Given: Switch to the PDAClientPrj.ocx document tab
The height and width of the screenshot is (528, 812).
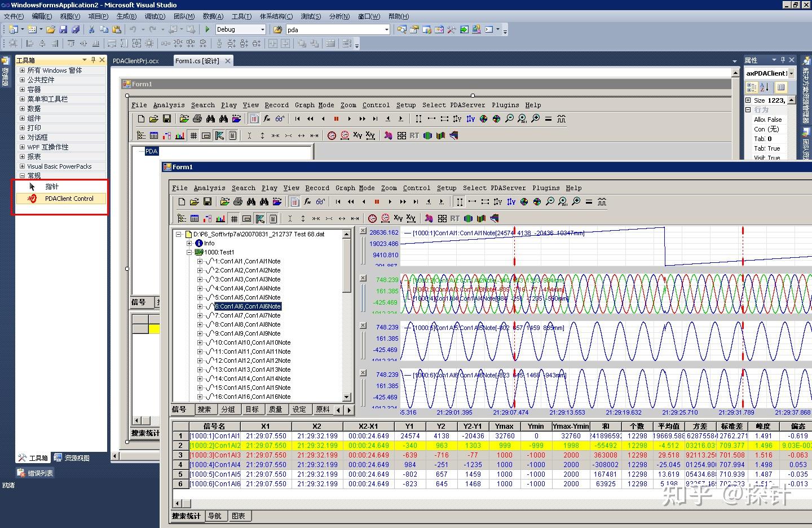Looking at the screenshot, I should (136, 61).
